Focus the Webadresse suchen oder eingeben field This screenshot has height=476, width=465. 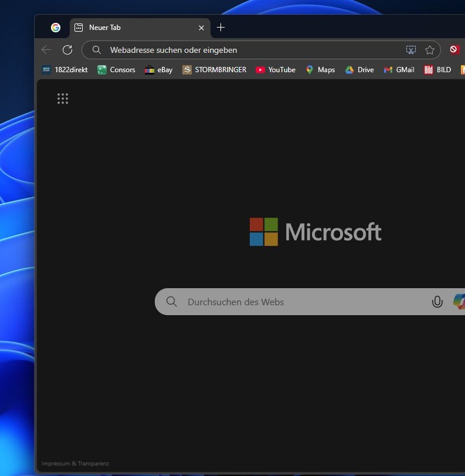click(261, 50)
